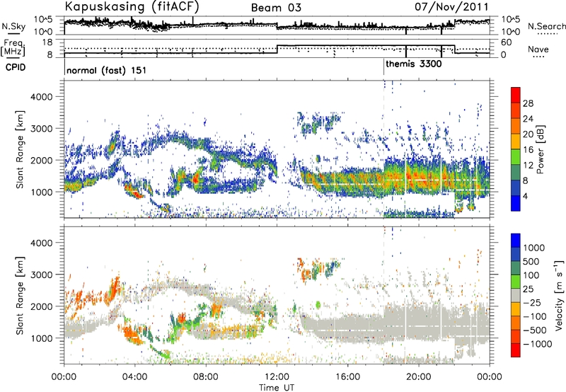
Task: Select 'themis 3300' CPID text
Action: [414, 64]
